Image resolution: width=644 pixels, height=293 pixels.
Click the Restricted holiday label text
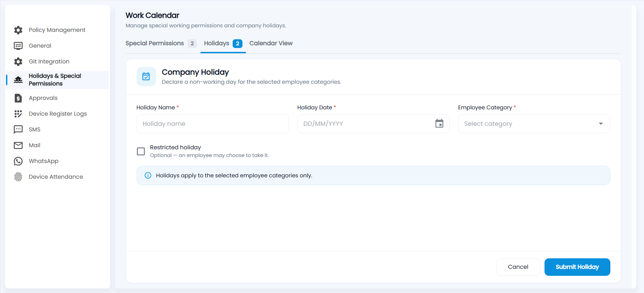click(x=176, y=148)
